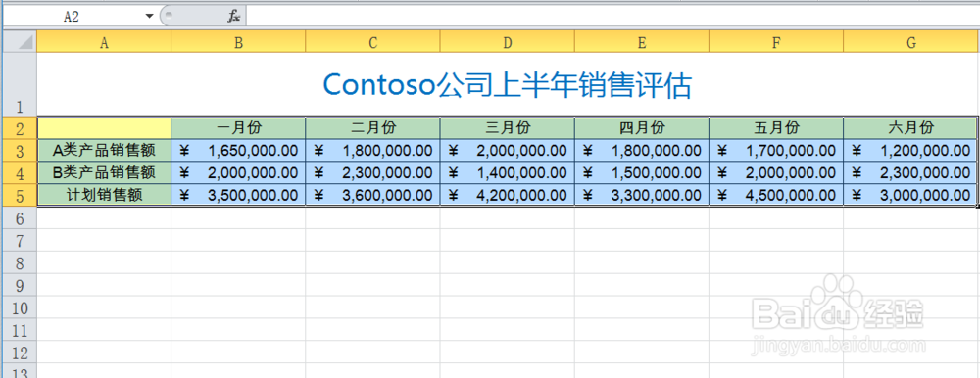The height and width of the screenshot is (378, 980).
Task: Select row 12 header
Action: click(20, 353)
